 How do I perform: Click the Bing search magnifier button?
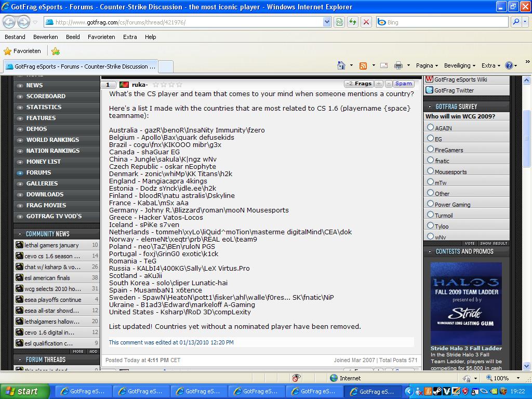tap(516, 22)
